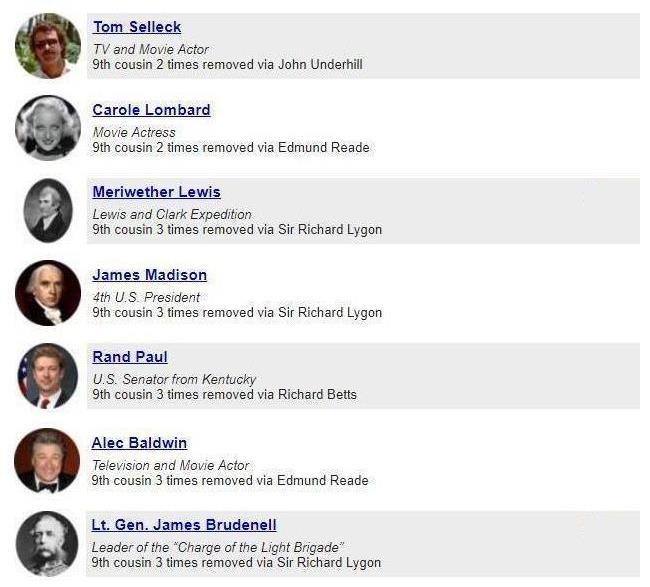The image size is (650, 587).
Task: Click the portrait photo beside Tom Selleck
Action: point(48,46)
